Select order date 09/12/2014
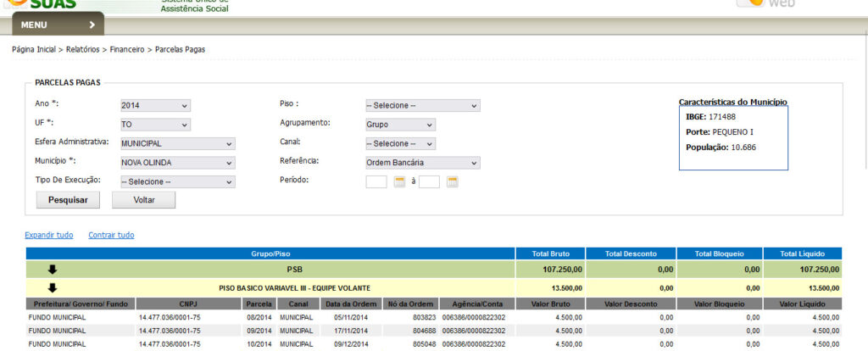Screen dimensions: 868x351 point(351,344)
